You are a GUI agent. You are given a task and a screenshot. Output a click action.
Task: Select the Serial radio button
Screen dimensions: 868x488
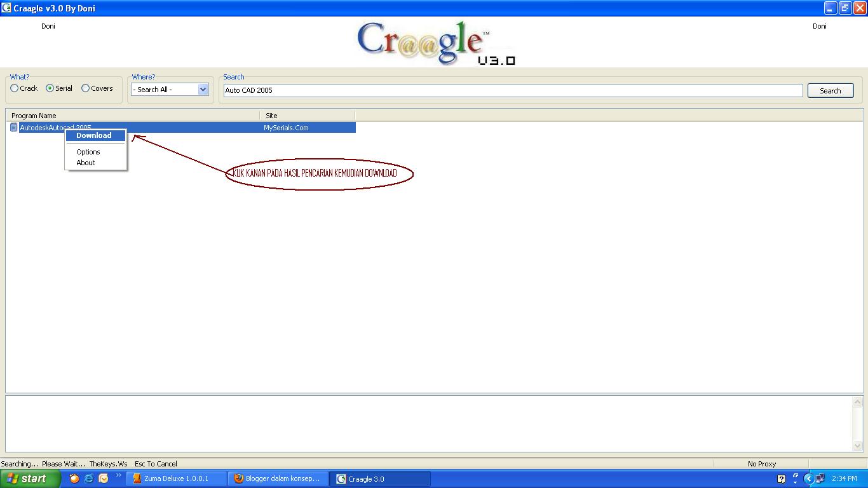pos(50,88)
